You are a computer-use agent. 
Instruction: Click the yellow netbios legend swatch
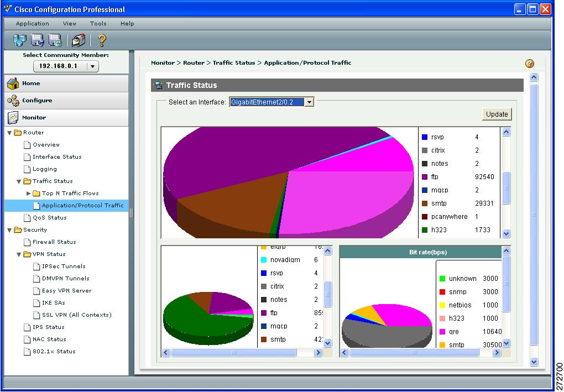pos(442,305)
